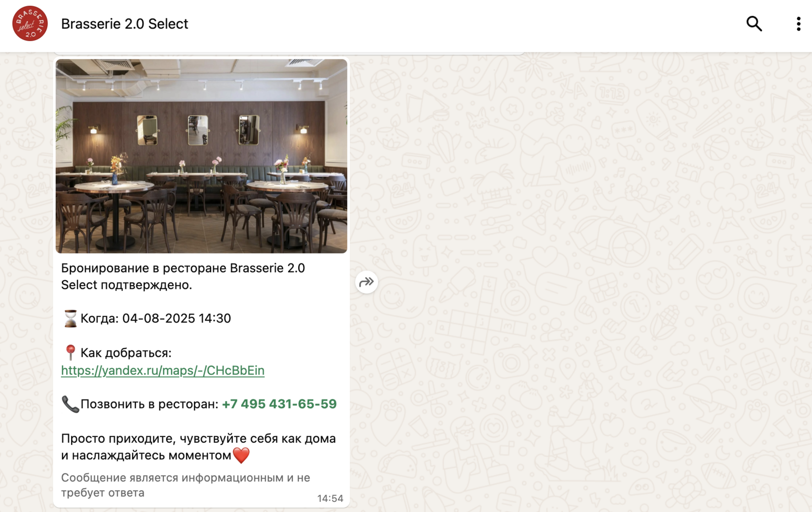812x512 pixels.
Task: Click the telephone emoji before Позвонить в ресторан
Action: pyautogui.click(x=70, y=404)
